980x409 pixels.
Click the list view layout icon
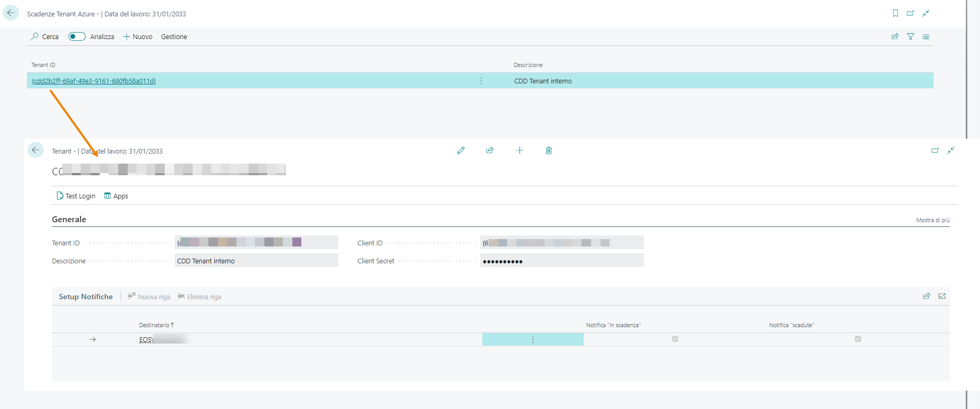pos(926,36)
